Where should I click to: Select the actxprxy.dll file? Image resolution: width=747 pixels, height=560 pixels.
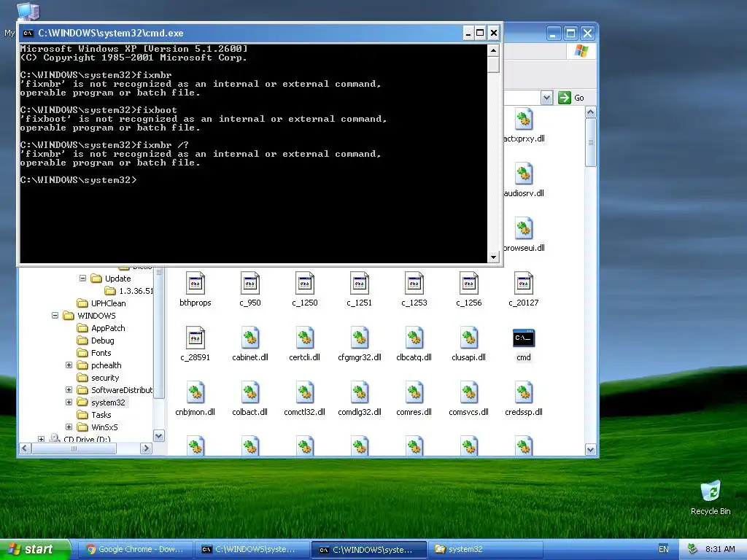point(524,125)
